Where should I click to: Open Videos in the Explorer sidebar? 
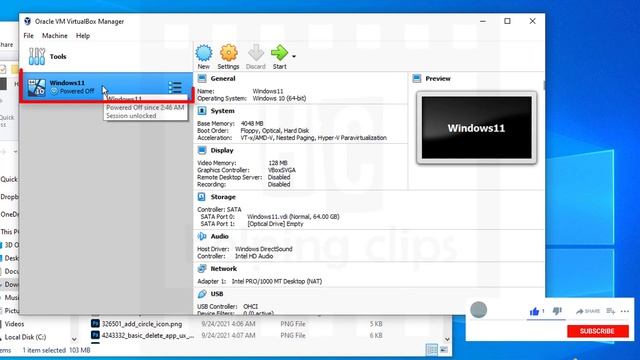tap(14, 324)
